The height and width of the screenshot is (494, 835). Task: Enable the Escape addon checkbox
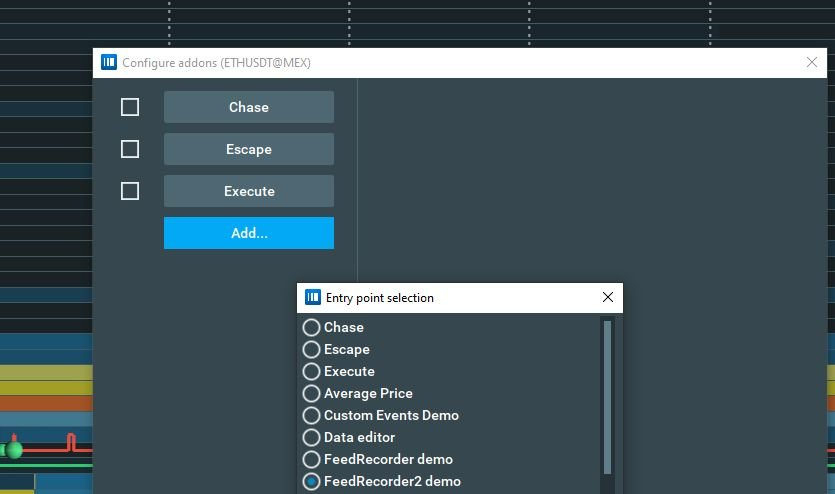click(130, 149)
